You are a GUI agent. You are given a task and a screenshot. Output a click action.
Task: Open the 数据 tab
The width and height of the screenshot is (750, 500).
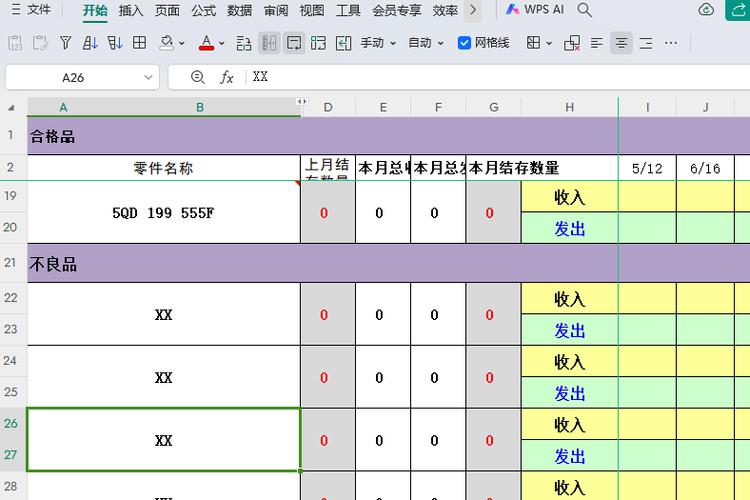tap(239, 10)
